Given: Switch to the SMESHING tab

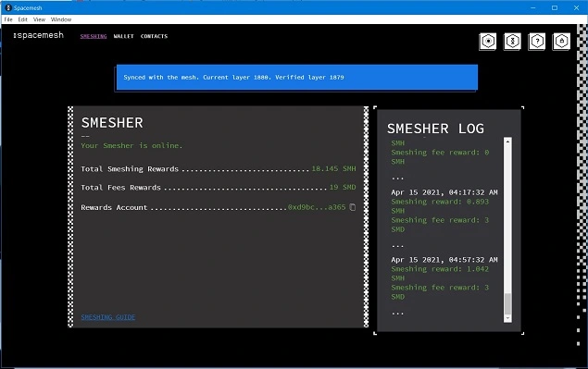Looking at the screenshot, I should pyautogui.click(x=94, y=36).
